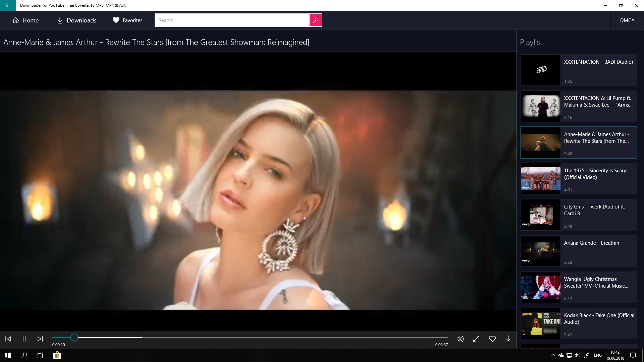The height and width of the screenshot is (362, 644).
Task: Open the Downloads tab
Action: click(x=76, y=20)
